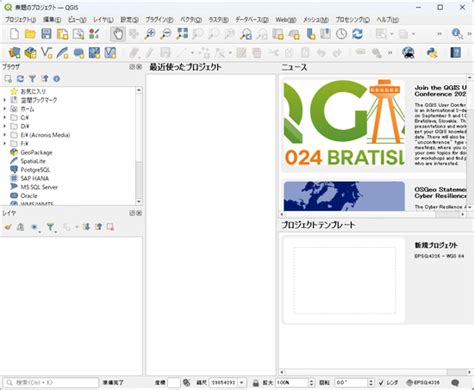Screen dimensions: 474x390
Task: Open the QGIS User Conference news item
Action: click(x=374, y=125)
